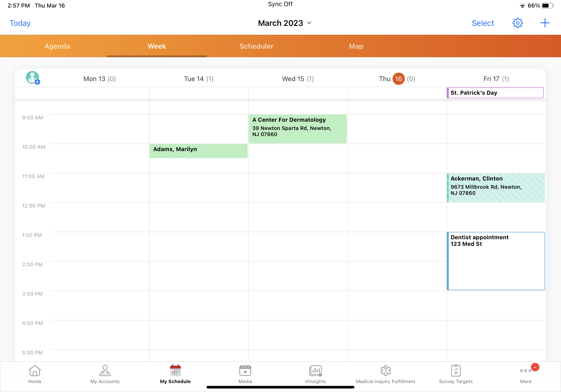Viewport: 561px width, 392px height.
Task: Switch to the Agenda tab
Action: point(57,46)
